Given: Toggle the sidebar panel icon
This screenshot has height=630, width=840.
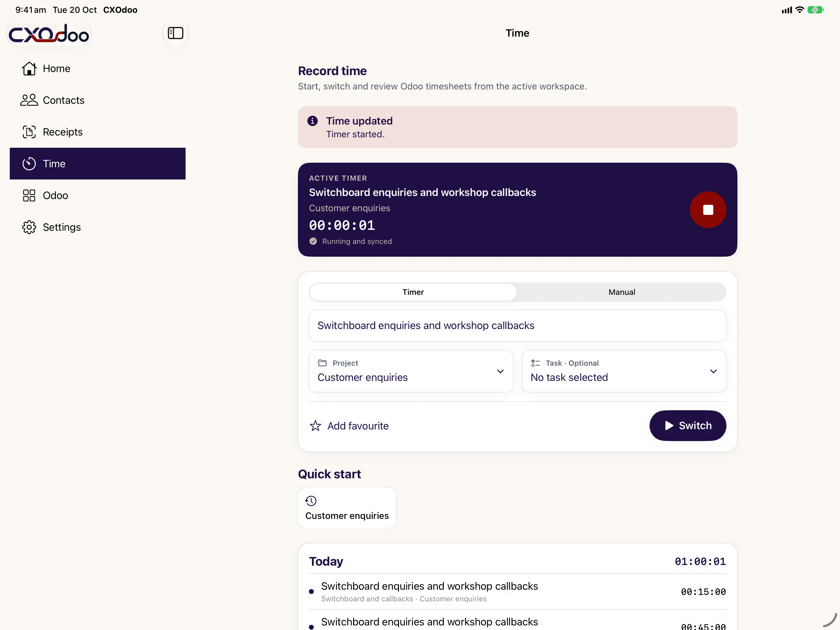Looking at the screenshot, I should click(x=176, y=33).
